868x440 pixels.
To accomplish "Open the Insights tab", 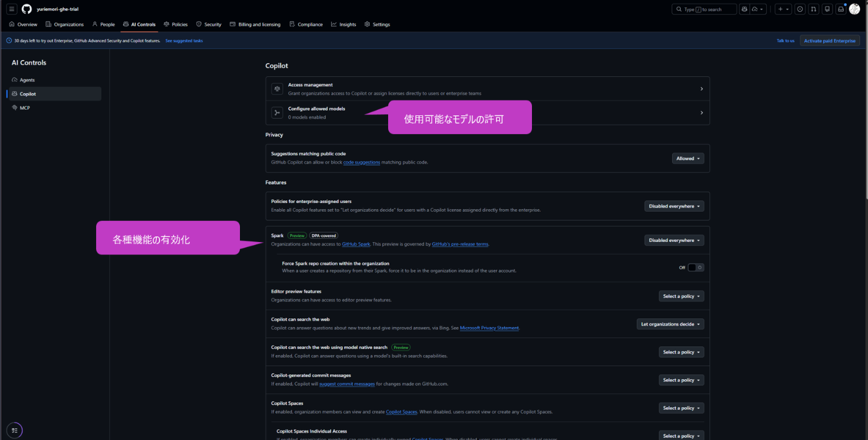I will click(x=343, y=24).
